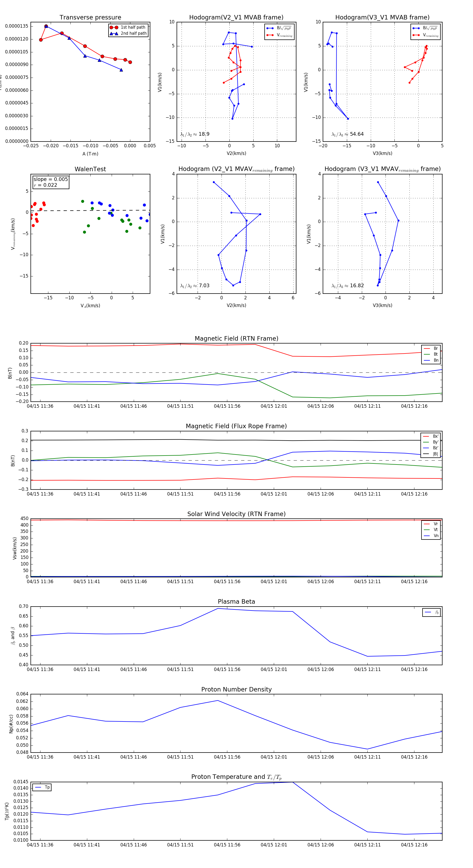This screenshot has width=473, height=868.
Task: Click 'Hodogram(V2_V1 MVAB frame)' title
Action: click(236, 18)
